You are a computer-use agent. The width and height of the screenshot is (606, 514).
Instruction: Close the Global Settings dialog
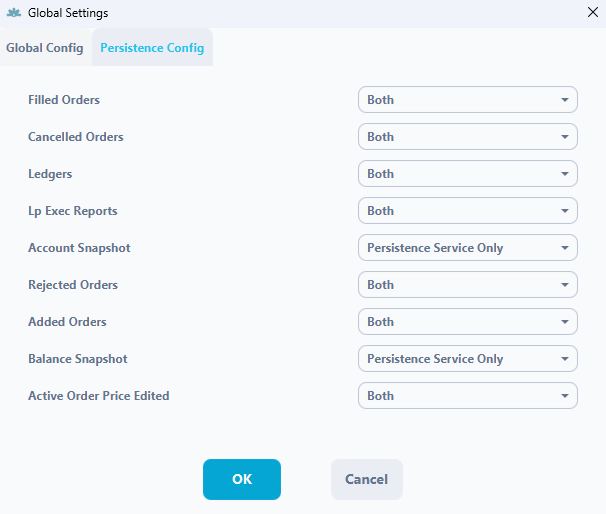[592, 12]
